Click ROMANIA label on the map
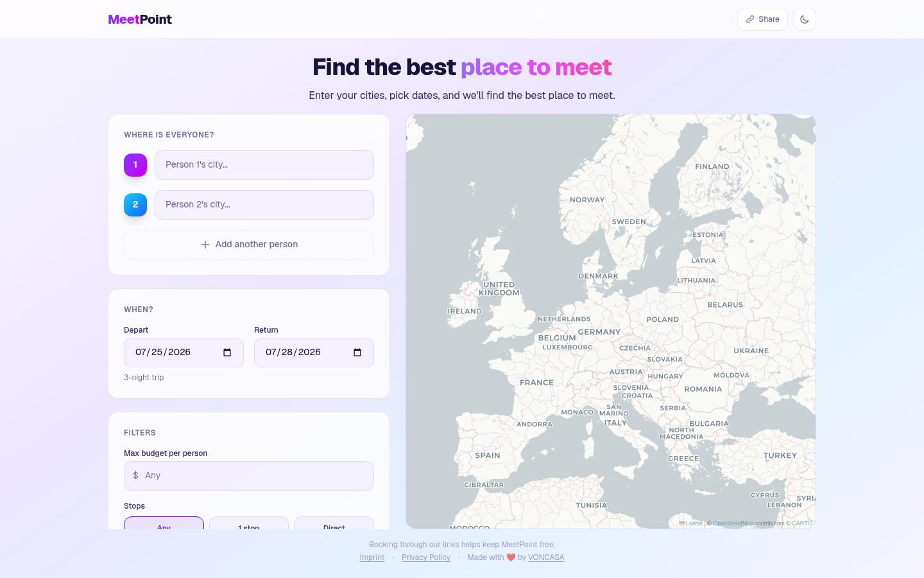Screen dimensions: 924x578 coord(703,389)
